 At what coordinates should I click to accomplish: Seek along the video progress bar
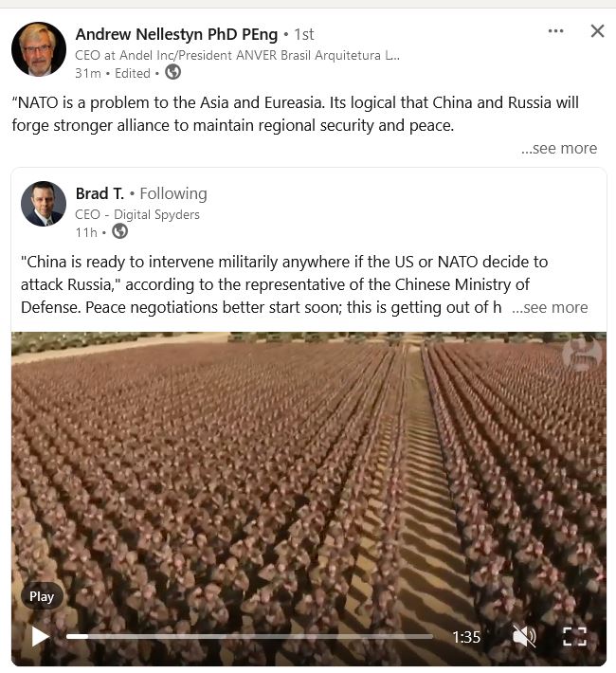tap(249, 637)
